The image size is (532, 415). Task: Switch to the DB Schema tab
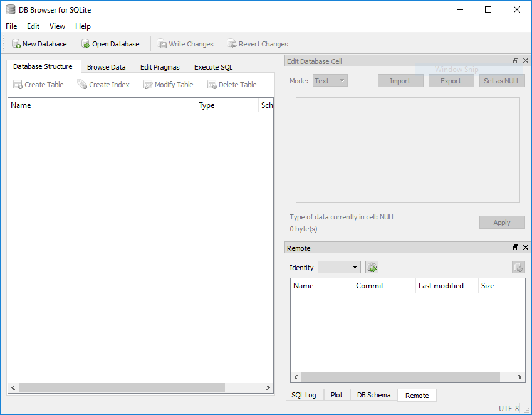tap(373, 395)
